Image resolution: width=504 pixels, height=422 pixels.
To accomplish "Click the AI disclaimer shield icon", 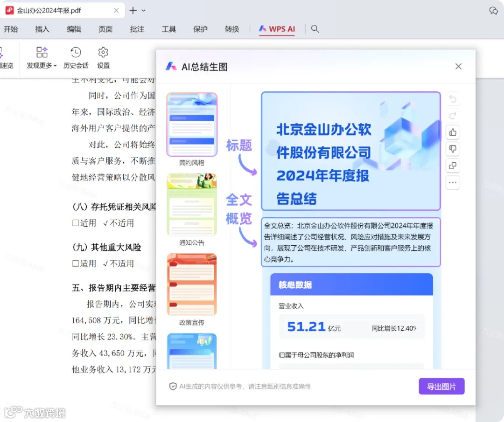I will pos(173,387).
